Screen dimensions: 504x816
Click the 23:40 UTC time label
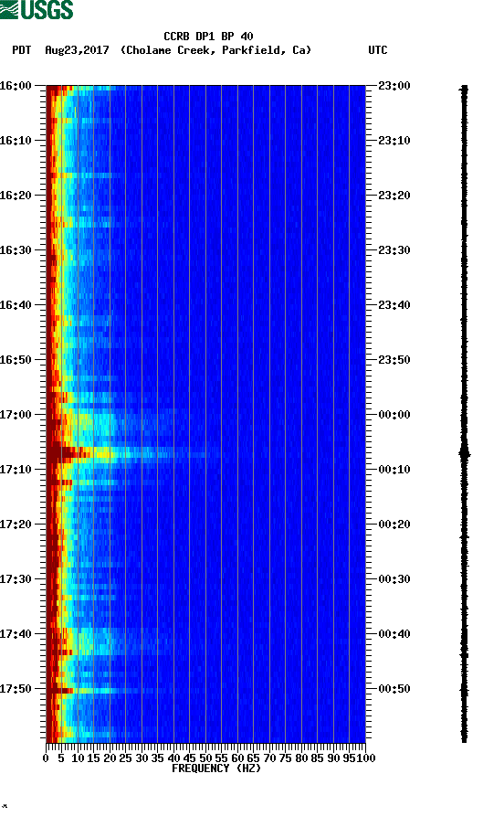[x=394, y=305]
